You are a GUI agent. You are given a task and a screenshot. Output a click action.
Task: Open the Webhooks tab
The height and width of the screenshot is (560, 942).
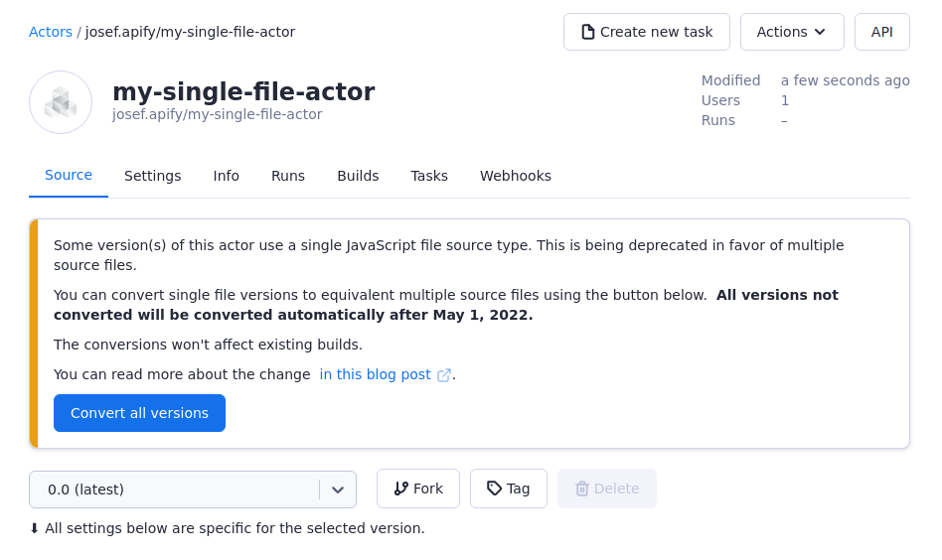click(515, 176)
